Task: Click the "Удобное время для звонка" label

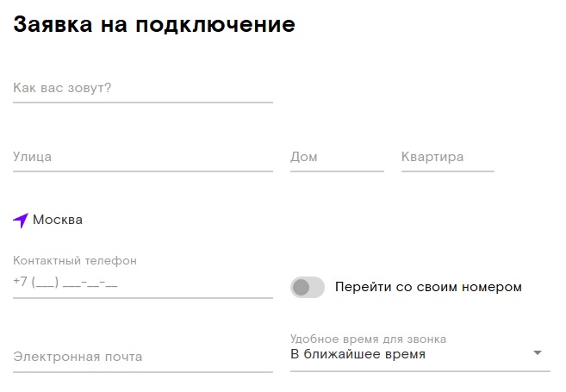Action: point(368,339)
